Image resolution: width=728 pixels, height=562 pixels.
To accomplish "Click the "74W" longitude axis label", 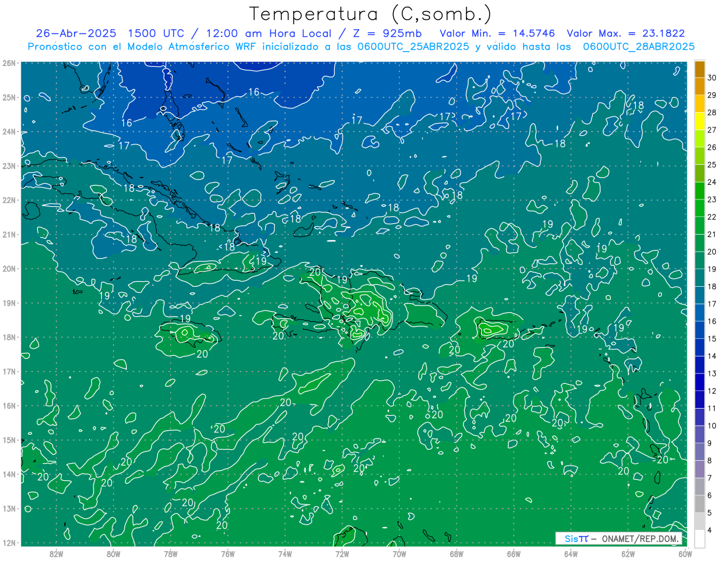I will (285, 554).
